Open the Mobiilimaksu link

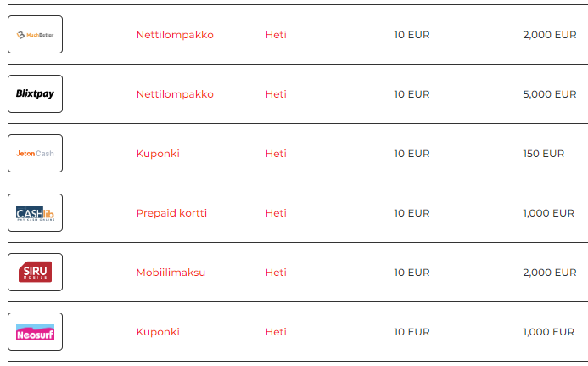[x=171, y=273]
